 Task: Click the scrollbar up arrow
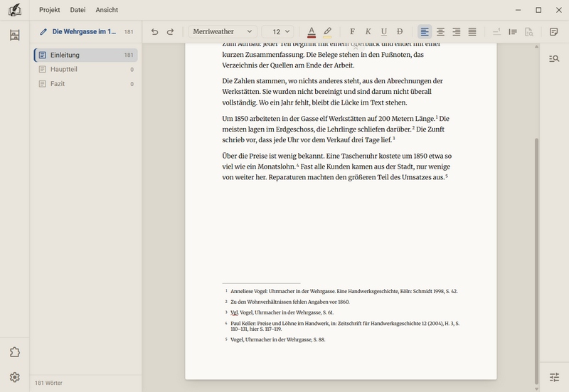point(536,46)
